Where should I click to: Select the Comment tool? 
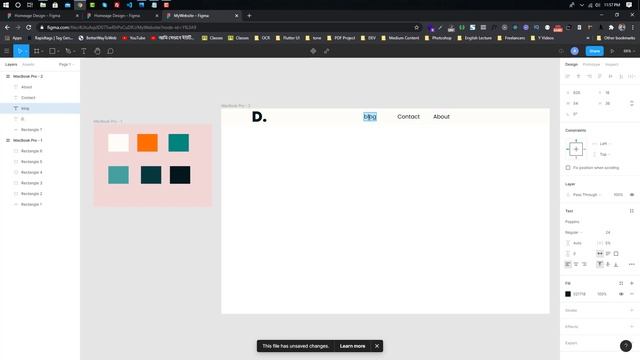pos(110,51)
